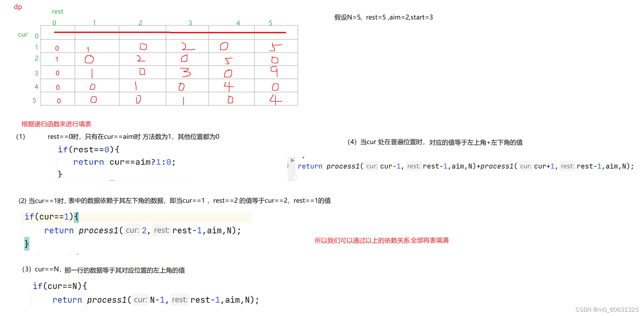Select the line '(4) 当cur 处在普遍位置时'

coord(435,142)
